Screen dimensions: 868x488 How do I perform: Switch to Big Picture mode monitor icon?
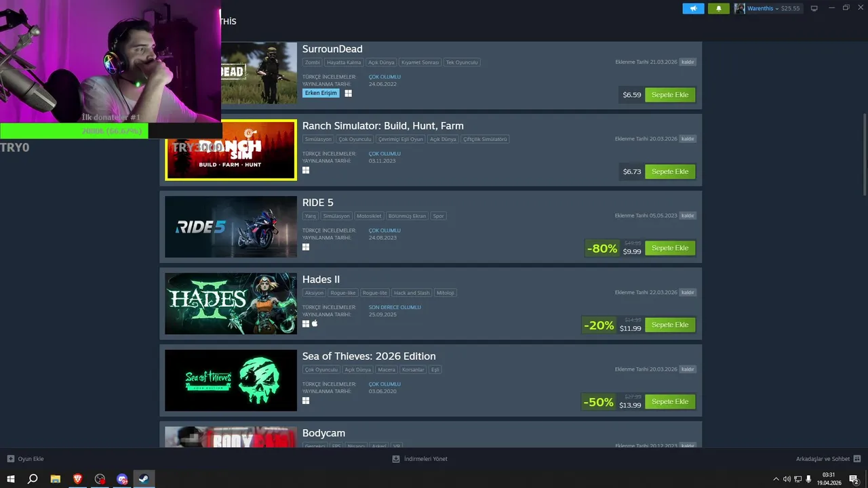814,8
